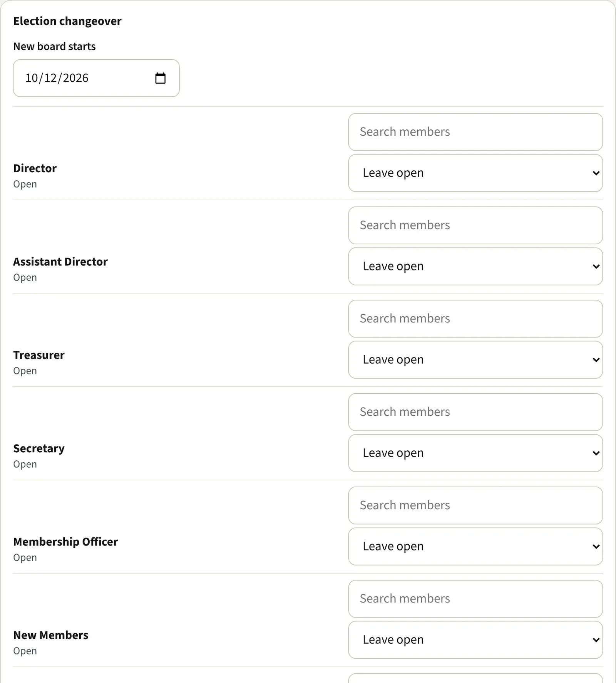
Task: Open the calendar picker for New board starts
Action: point(160,78)
